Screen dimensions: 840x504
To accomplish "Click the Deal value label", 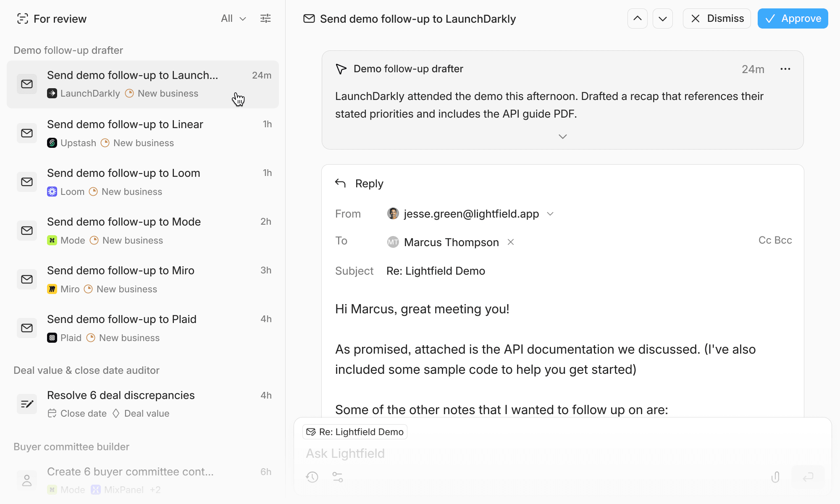I will [x=147, y=413].
